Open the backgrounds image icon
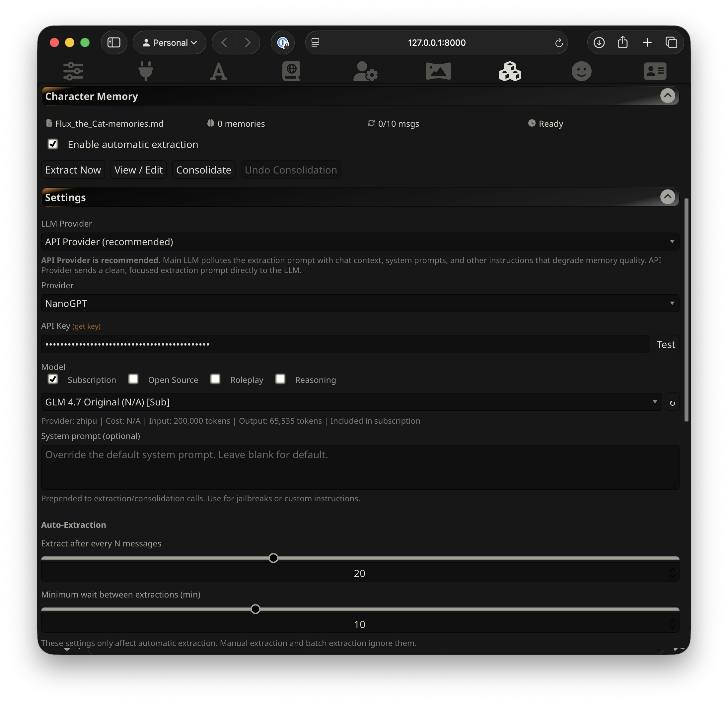Image resolution: width=728 pixels, height=704 pixels. (438, 71)
